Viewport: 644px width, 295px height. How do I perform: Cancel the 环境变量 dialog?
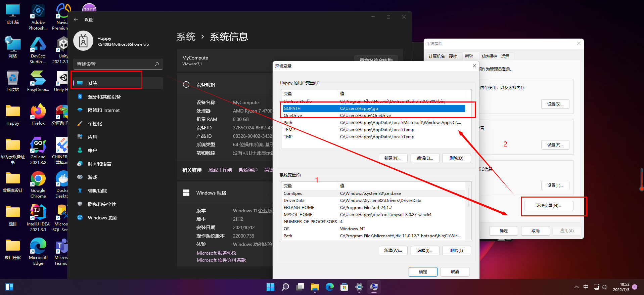(455, 271)
